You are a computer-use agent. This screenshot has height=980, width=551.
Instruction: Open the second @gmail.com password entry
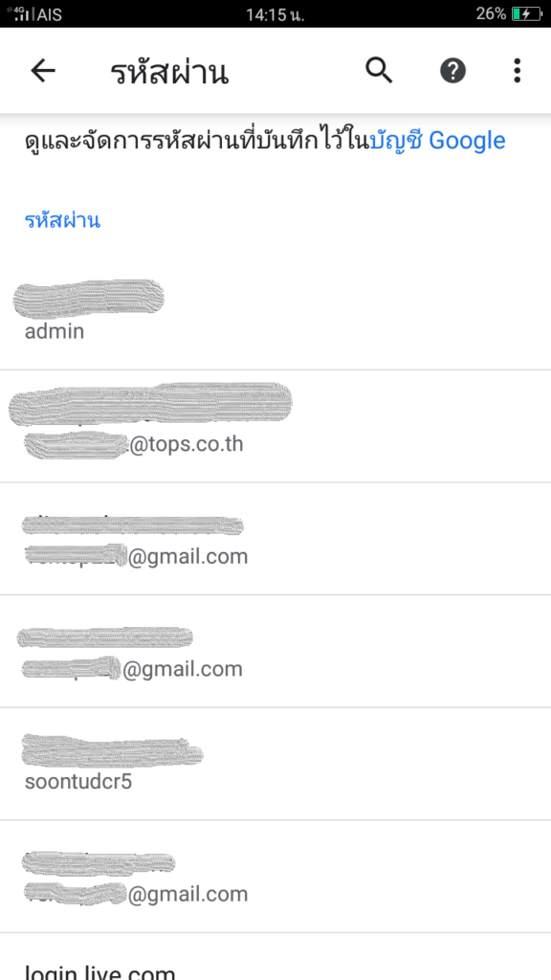275,651
